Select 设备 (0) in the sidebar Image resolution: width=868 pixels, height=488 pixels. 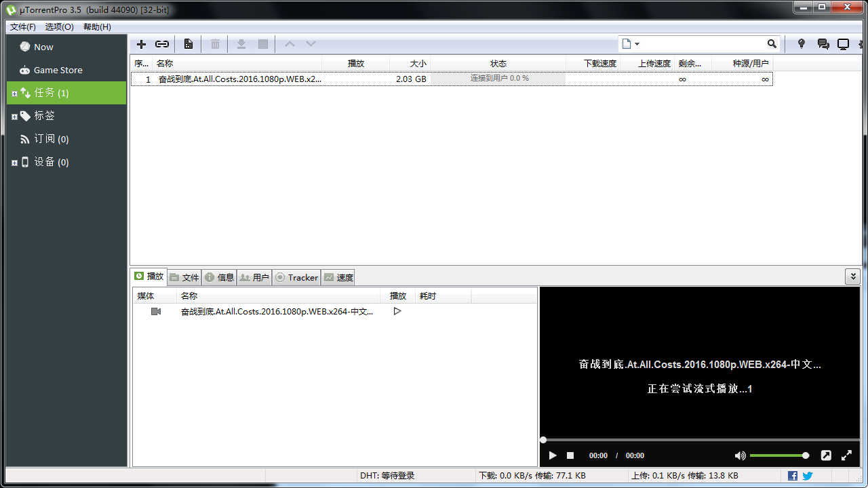coord(66,162)
